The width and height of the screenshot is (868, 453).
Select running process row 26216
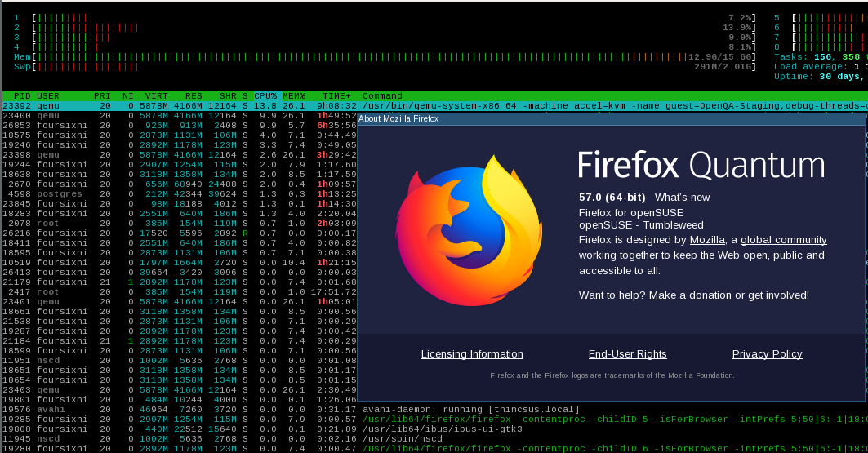click(x=180, y=233)
